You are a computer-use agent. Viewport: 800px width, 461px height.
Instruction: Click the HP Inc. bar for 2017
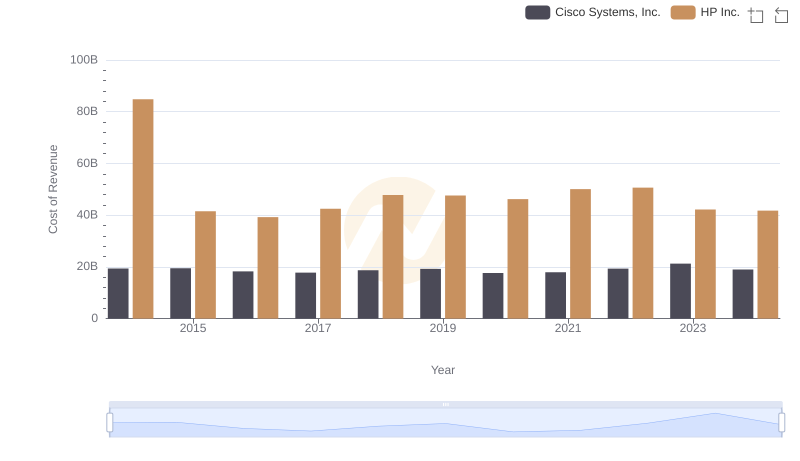tap(330, 263)
